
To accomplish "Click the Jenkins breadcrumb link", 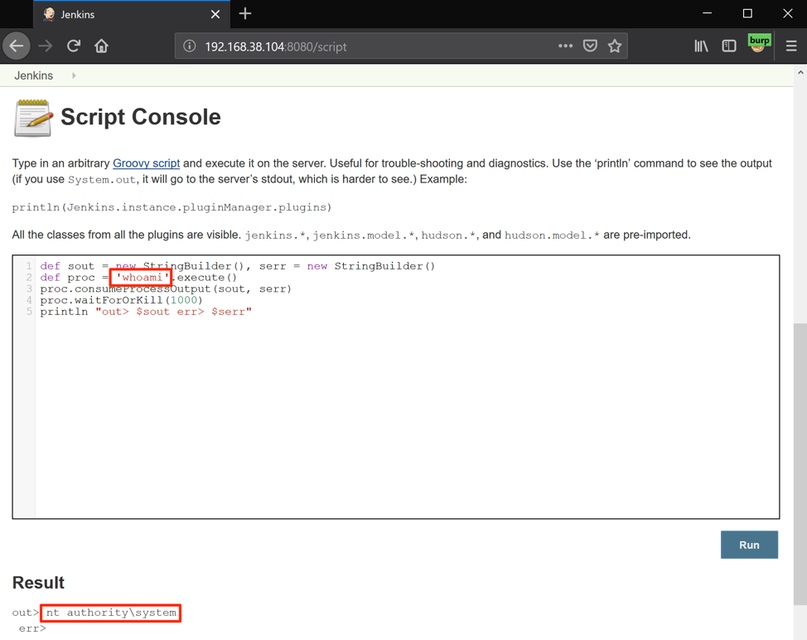I will 33,76.
